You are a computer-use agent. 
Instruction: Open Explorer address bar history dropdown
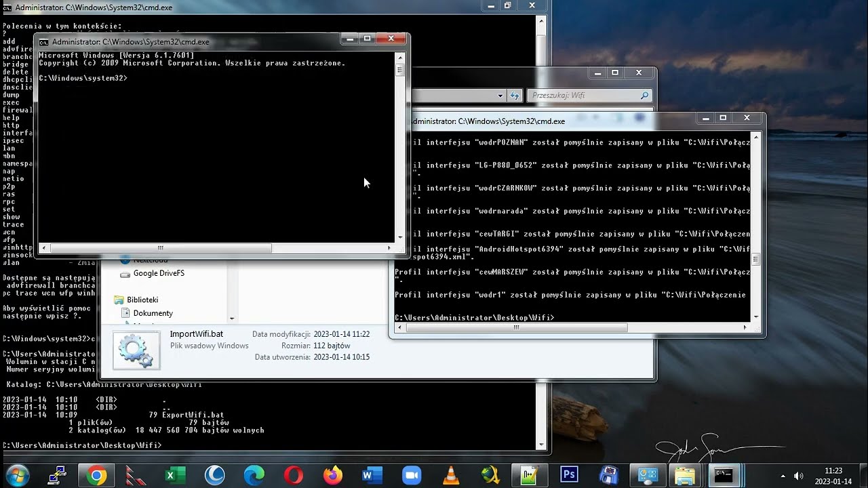[x=501, y=96]
